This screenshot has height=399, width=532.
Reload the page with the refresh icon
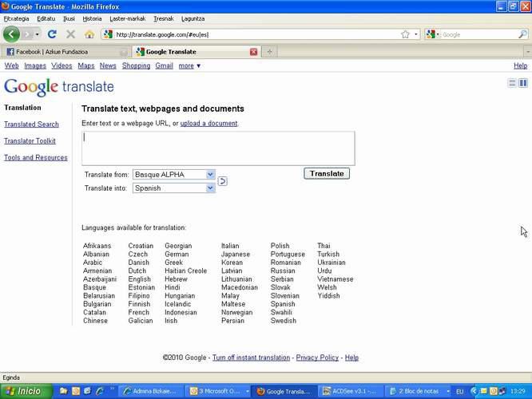point(52,34)
